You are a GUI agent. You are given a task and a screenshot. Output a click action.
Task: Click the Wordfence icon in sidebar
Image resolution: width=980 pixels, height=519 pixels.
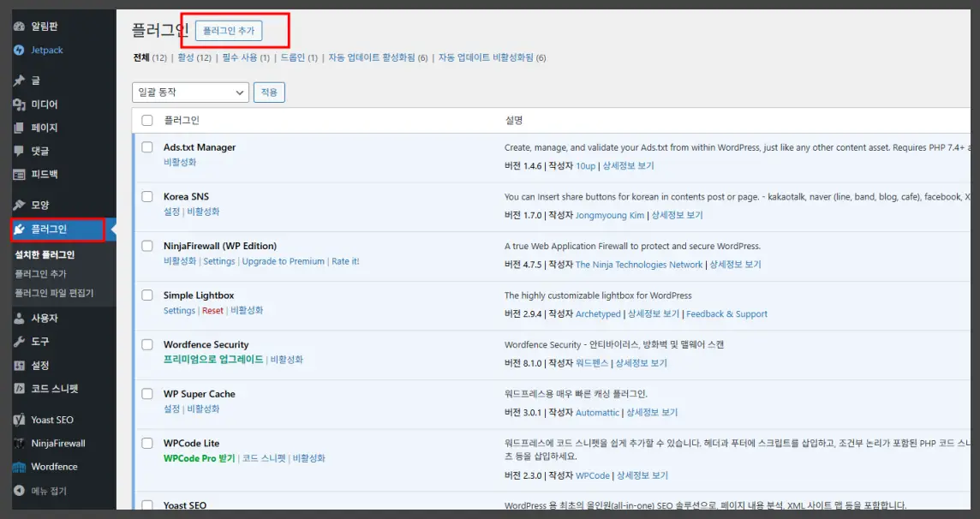(20, 468)
